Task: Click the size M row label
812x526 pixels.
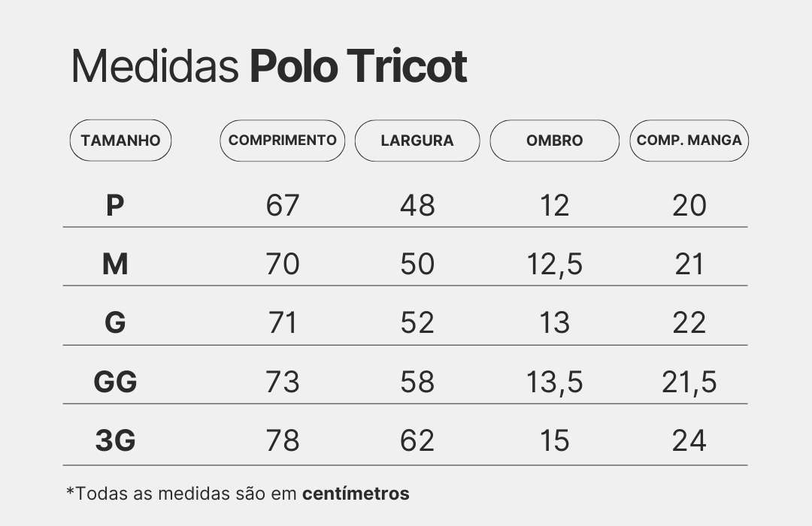Action: 115,264
